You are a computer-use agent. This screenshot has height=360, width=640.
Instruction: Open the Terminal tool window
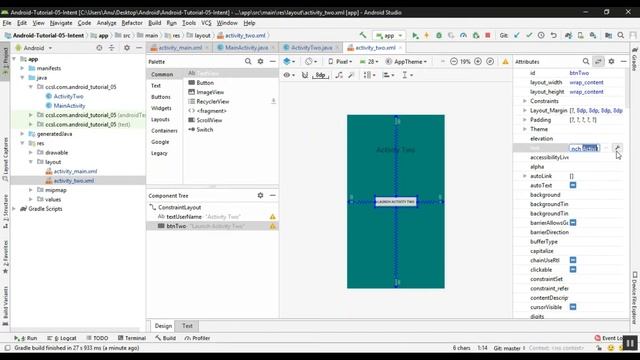132,338
